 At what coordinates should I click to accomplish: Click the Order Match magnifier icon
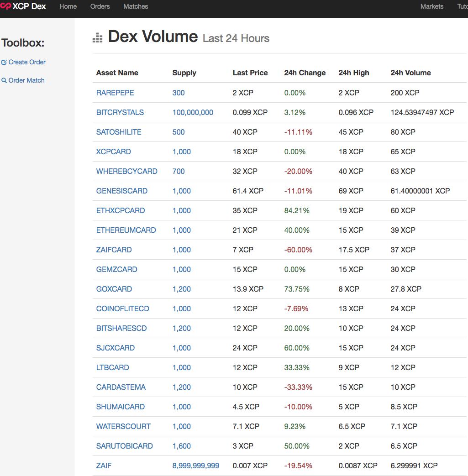(x=4, y=80)
